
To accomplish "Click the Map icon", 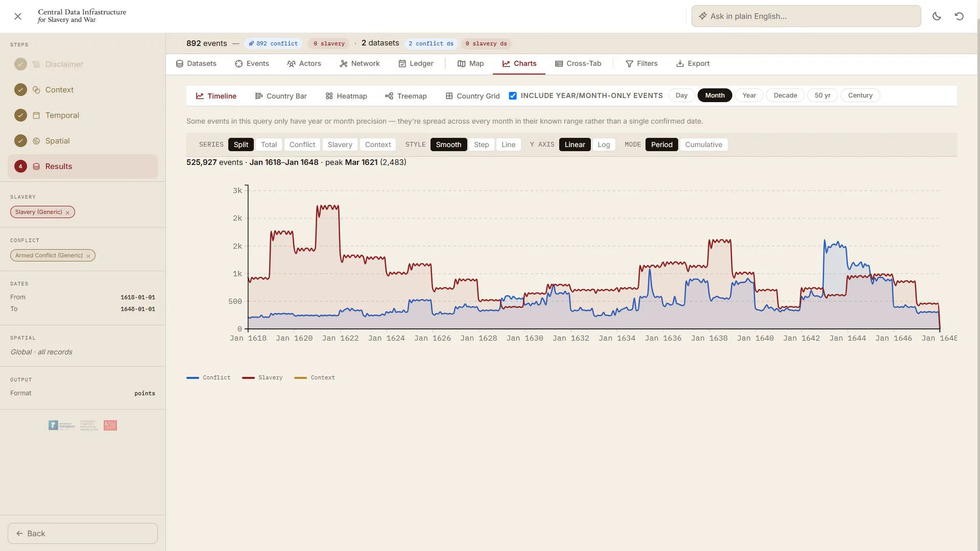I will point(462,64).
